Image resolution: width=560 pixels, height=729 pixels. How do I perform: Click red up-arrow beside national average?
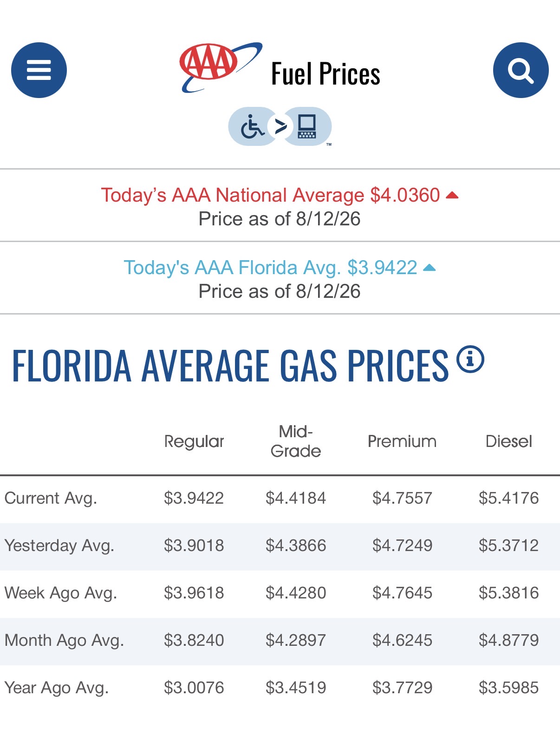[x=452, y=196]
